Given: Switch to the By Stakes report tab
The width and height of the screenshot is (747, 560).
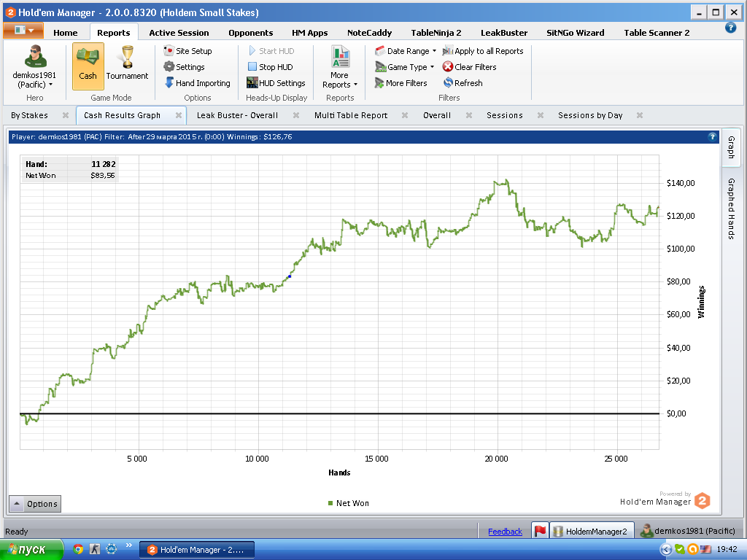Looking at the screenshot, I should (29, 115).
